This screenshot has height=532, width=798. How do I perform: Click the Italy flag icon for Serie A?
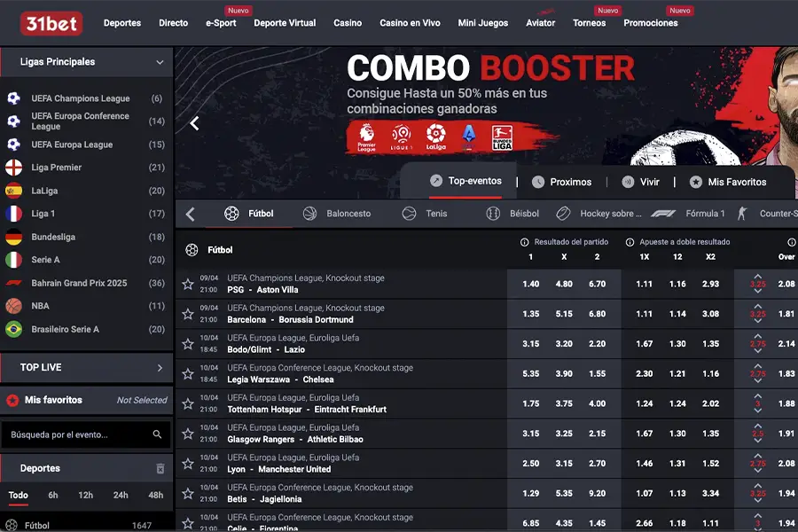13,260
